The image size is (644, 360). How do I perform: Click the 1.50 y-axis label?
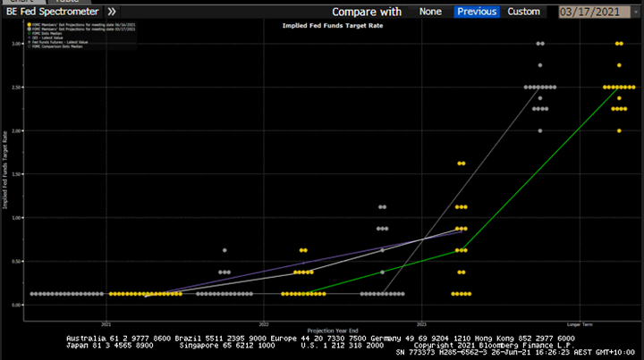[15, 174]
